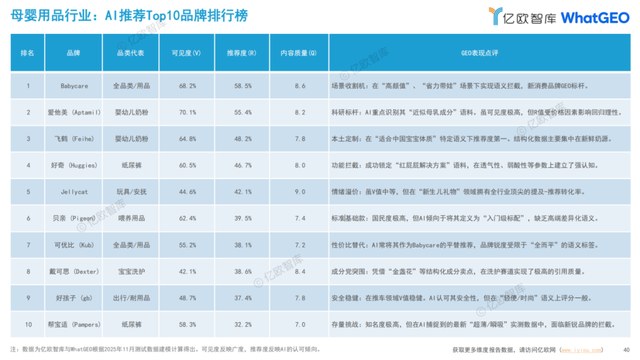The image size is (640, 360).
Task: Select the 贝亲 (Pigeon) brand cell
Action: pos(74,218)
